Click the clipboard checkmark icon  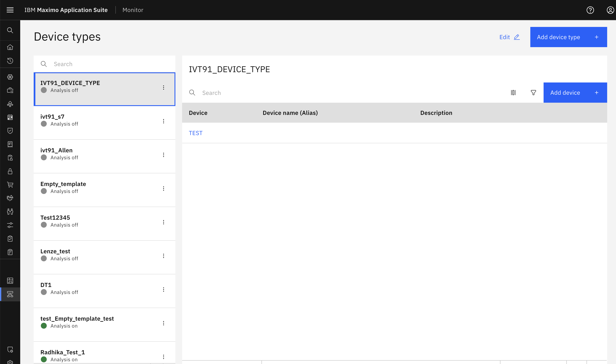point(10,239)
